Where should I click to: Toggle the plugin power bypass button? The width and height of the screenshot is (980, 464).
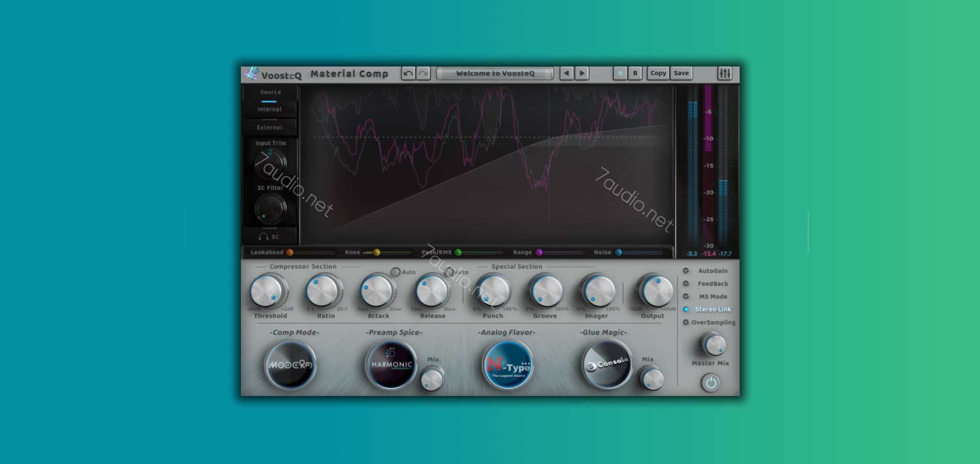[710, 383]
